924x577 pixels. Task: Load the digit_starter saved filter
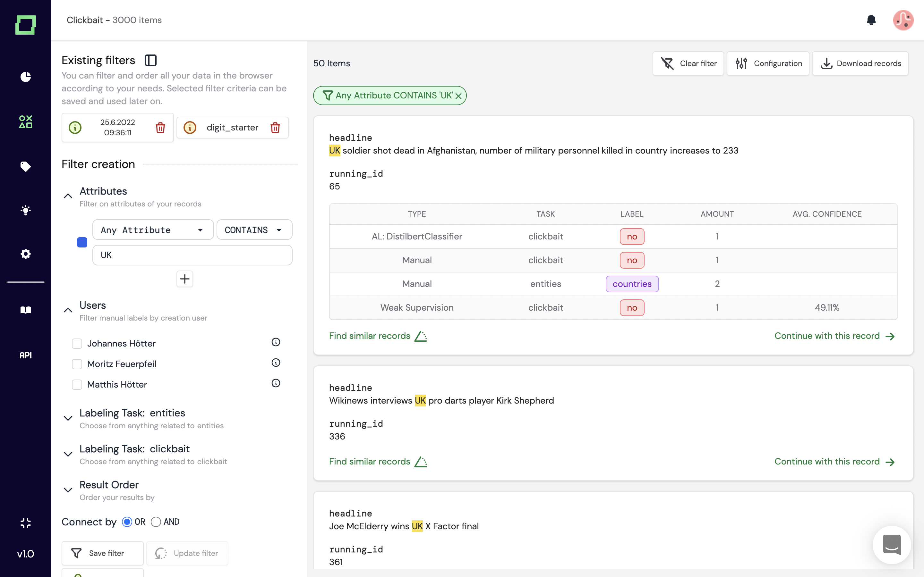(232, 128)
